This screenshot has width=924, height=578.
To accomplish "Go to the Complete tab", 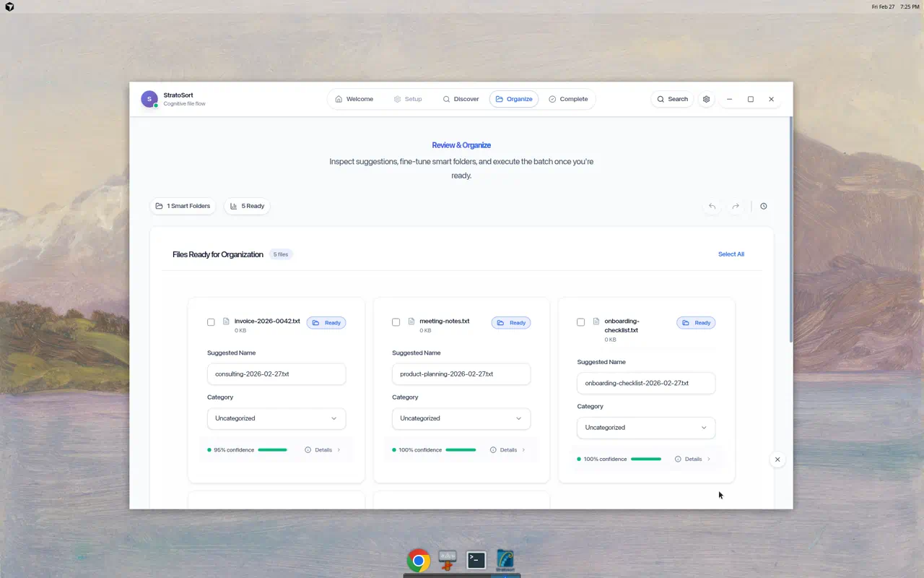I will click(x=567, y=99).
